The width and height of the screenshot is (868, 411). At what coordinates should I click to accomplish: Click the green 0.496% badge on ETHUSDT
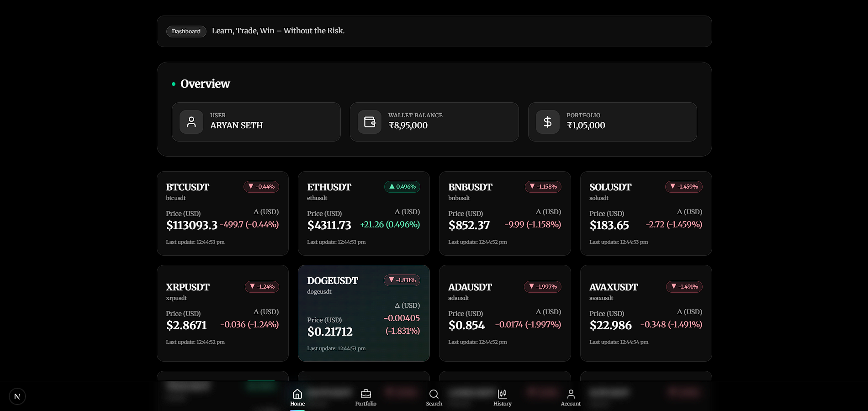pos(402,187)
